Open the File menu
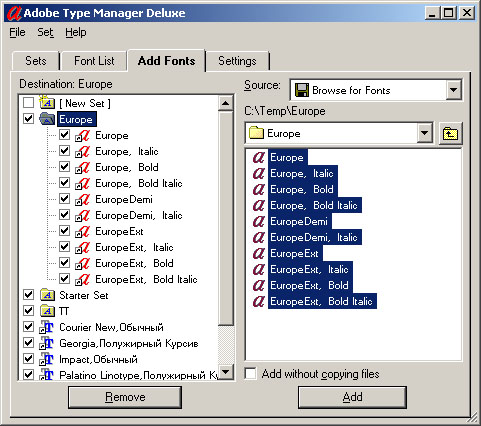Image resolution: width=481 pixels, height=426 pixels. click(x=17, y=32)
